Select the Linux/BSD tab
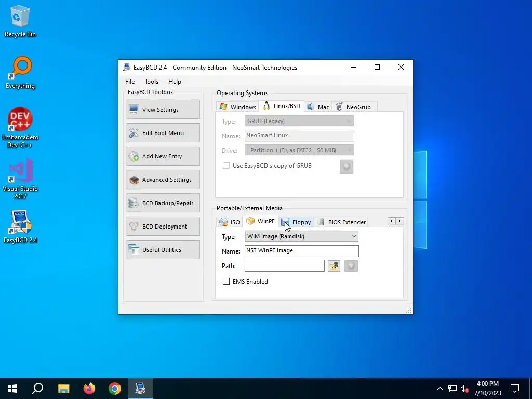Viewport: 532px width, 399px height. (281, 106)
